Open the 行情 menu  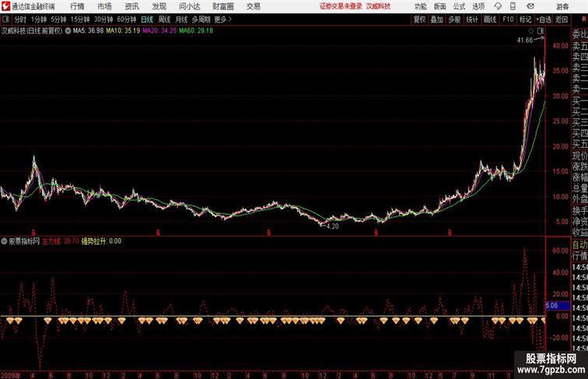point(77,6)
